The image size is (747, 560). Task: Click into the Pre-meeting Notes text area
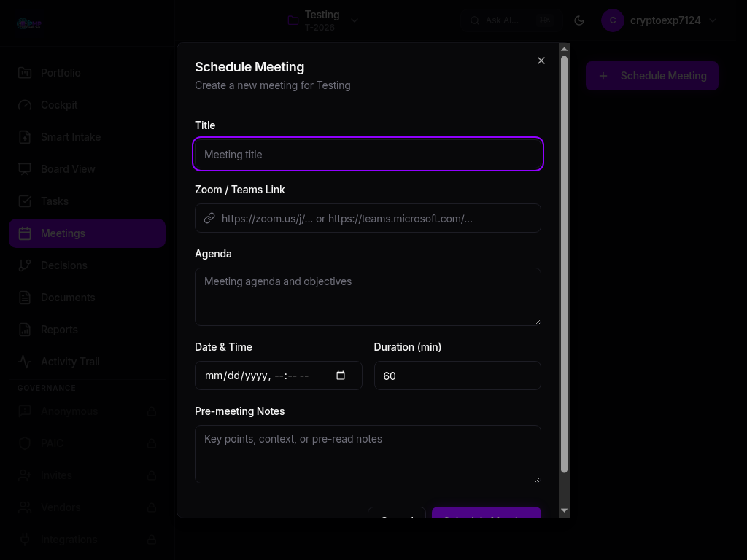pyautogui.click(x=368, y=454)
